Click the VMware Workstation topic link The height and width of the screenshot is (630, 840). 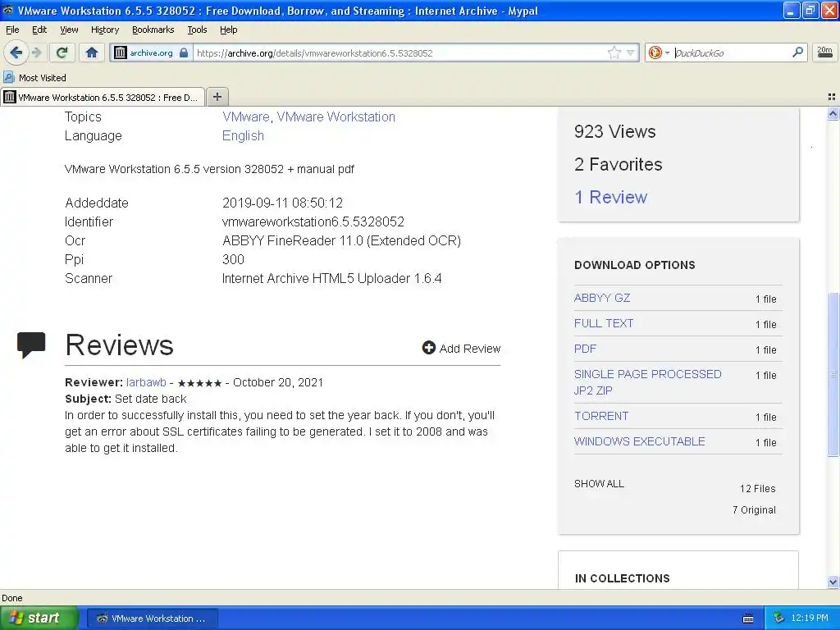(x=336, y=116)
